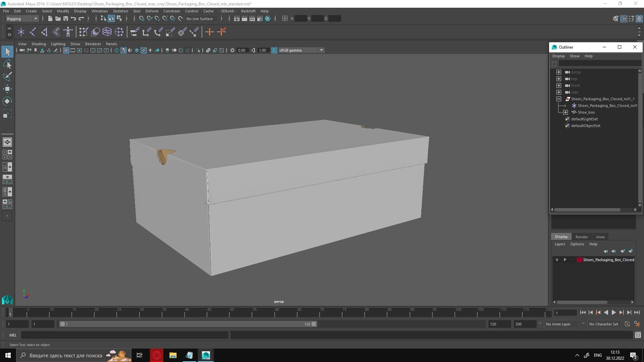The height and width of the screenshot is (362, 644).
Task: Click the Undo arrow icon
Action: click(x=73, y=19)
